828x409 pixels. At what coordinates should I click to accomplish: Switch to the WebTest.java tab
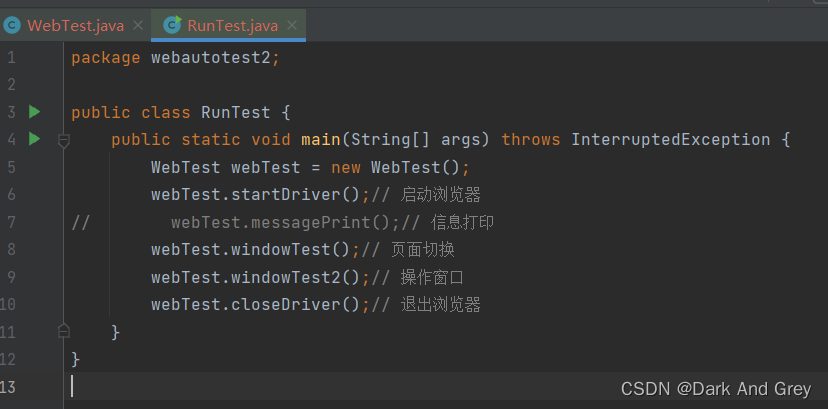pyautogui.click(x=75, y=25)
